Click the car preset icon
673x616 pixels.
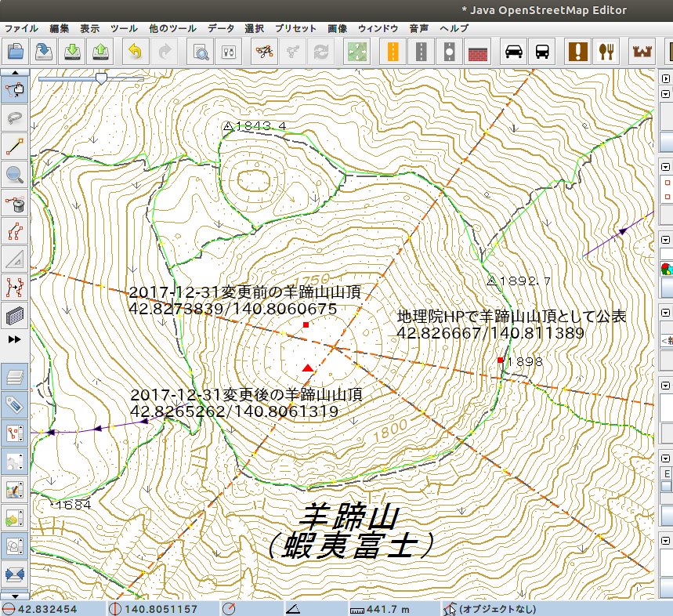click(x=514, y=52)
